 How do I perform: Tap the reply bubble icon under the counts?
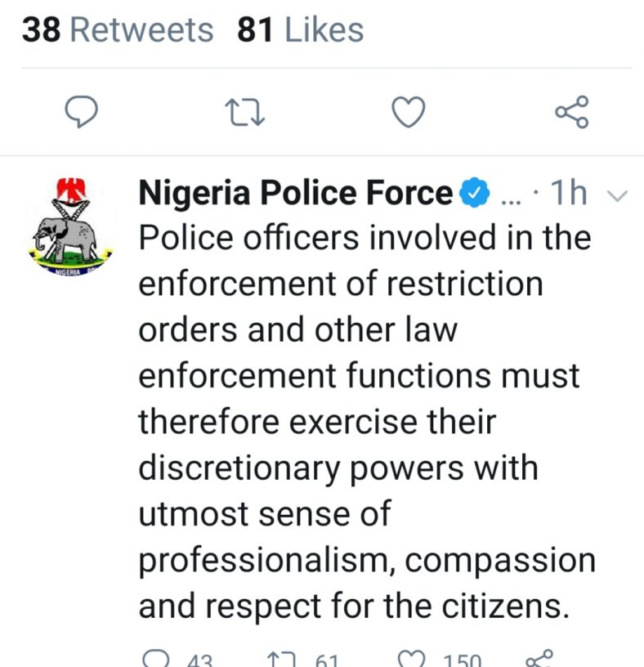click(x=81, y=112)
